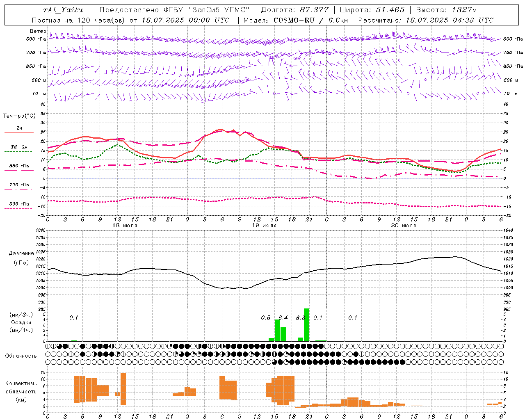Click the Осадки precipitation label
Image resolution: width=525 pixels, height=420 pixels.
coord(21,322)
